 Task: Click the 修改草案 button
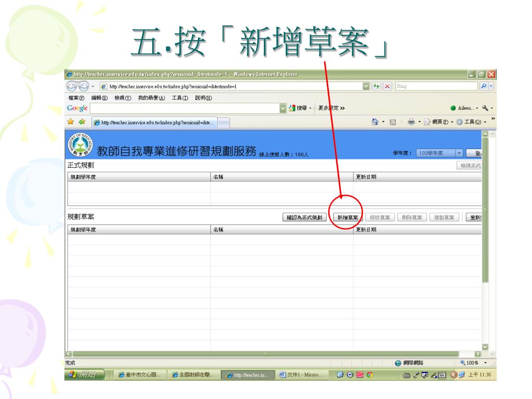380,218
